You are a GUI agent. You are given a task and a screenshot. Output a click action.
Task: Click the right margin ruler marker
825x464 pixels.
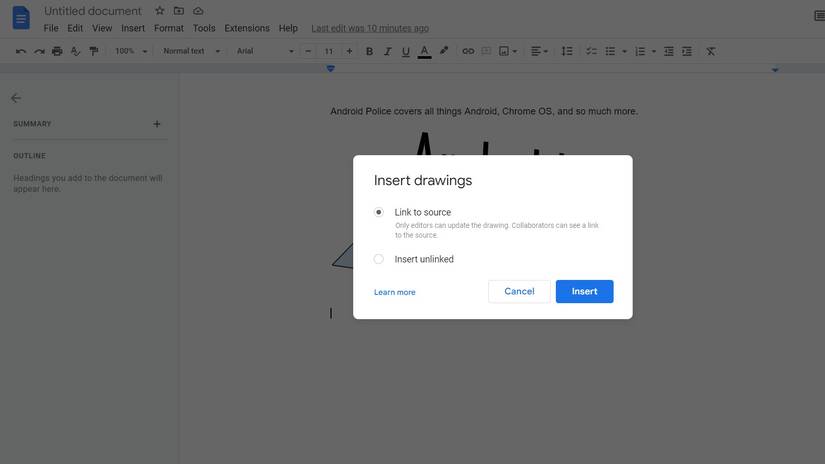point(775,69)
